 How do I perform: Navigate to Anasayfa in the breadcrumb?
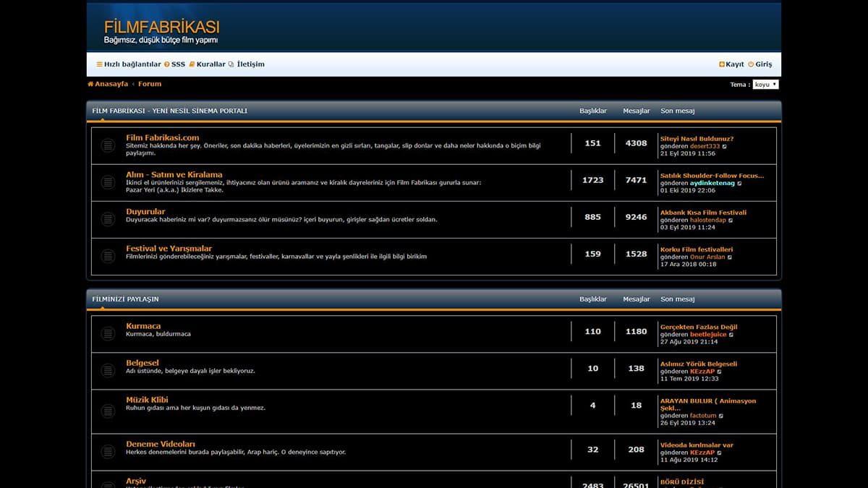111,84
